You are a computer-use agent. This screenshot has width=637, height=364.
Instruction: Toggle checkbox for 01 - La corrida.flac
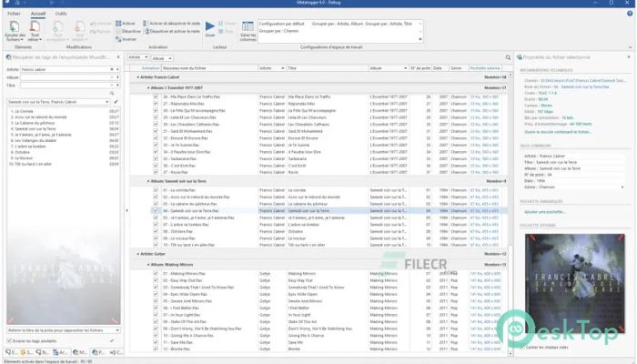156,190
